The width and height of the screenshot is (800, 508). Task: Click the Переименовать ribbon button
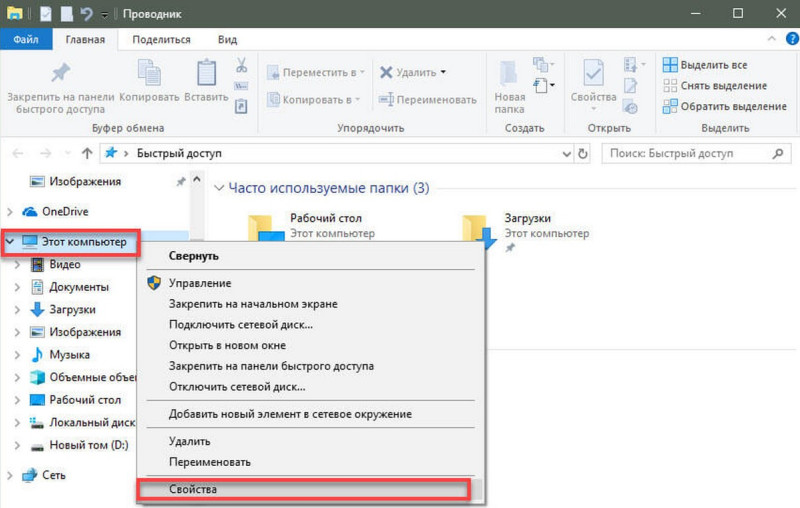[428, 99]
